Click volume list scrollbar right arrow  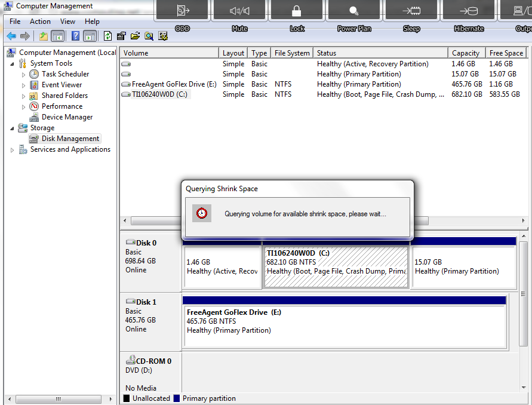click(523, 220)
